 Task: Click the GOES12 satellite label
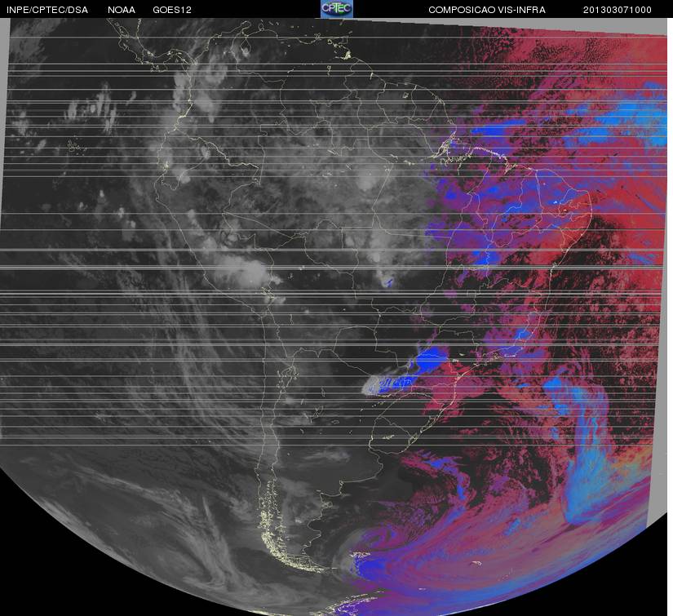[172, 10]
